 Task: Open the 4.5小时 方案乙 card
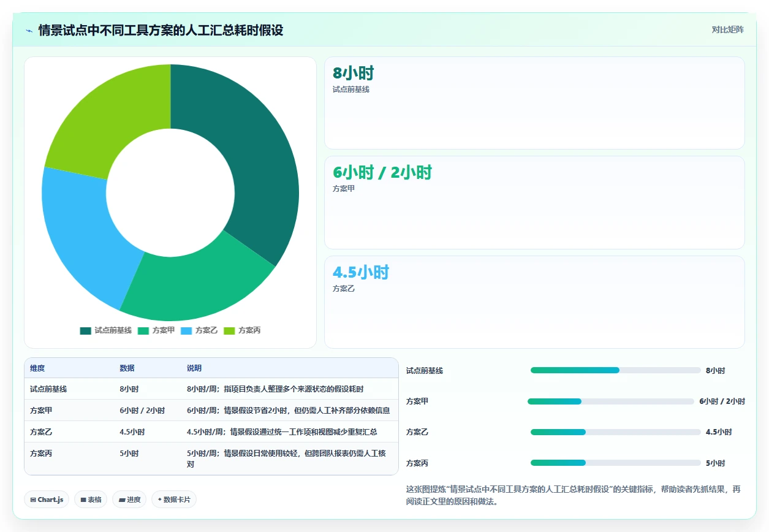[534, 302]
